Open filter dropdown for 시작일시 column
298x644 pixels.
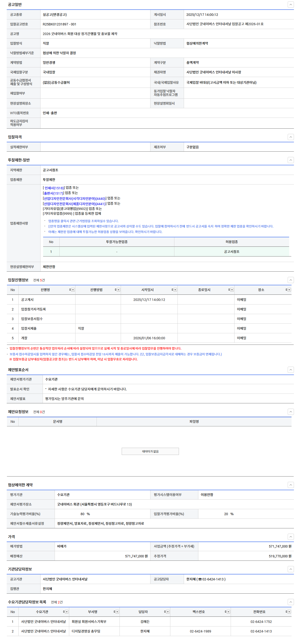pos(175,290)
